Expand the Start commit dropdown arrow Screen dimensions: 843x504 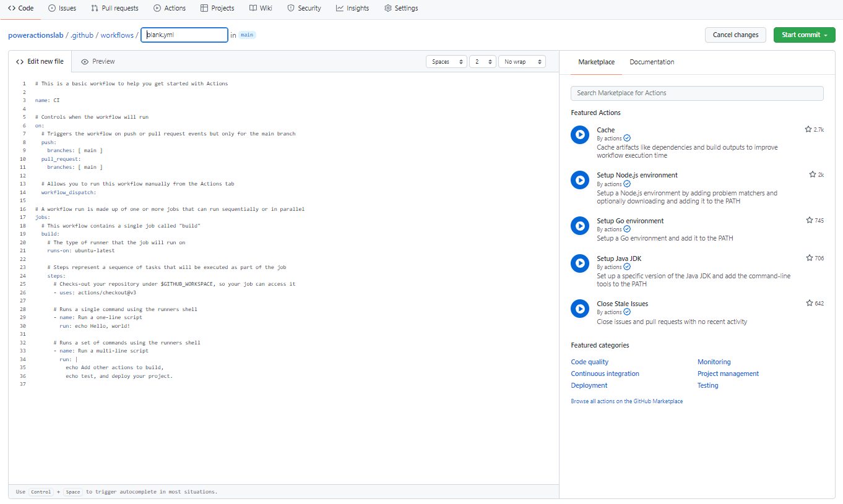coord(826,35)
